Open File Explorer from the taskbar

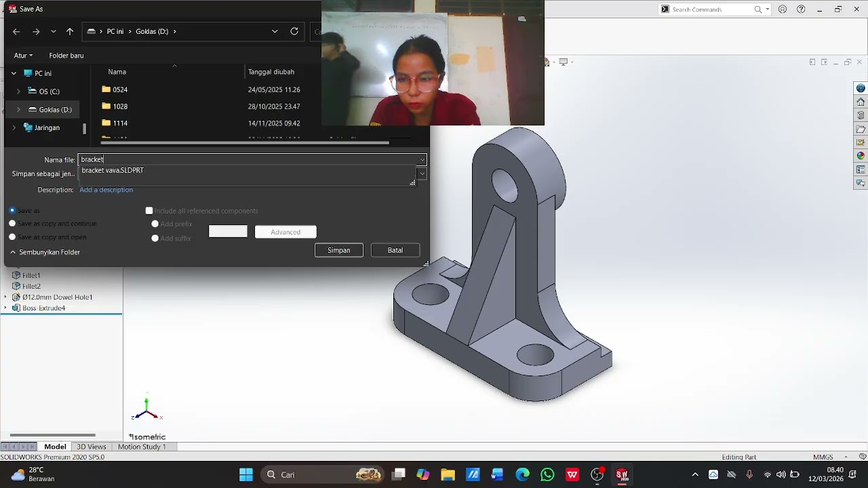[x=448, y=474]
